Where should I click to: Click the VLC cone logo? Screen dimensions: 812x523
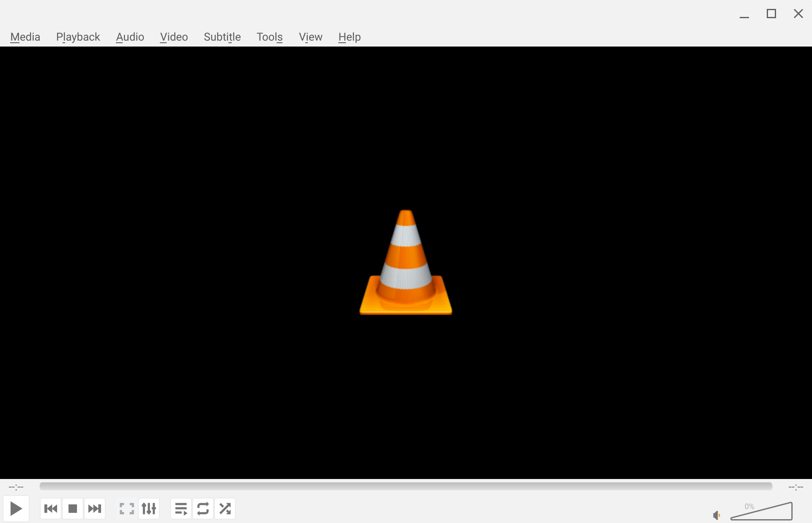coord(406,261)
